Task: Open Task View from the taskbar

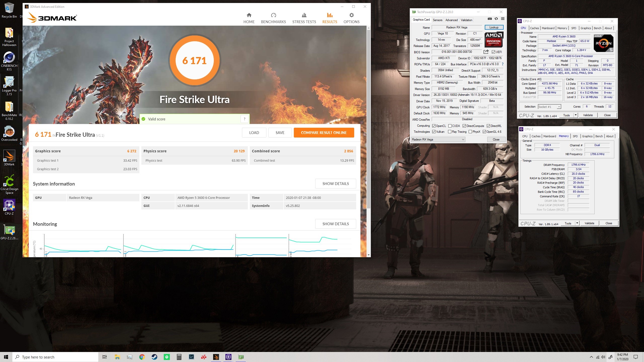Action: point(105,357)
